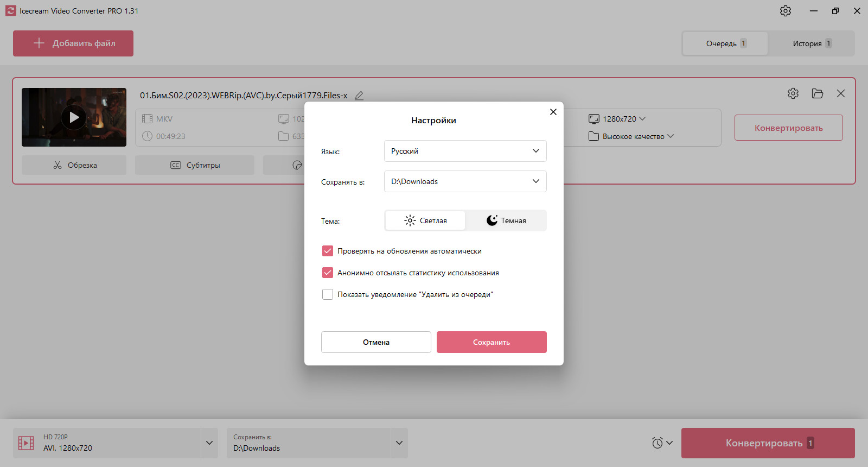Click the Настройки dialog title
The width and height of the screenshot is (868, 467).
(x=433, y=121)
